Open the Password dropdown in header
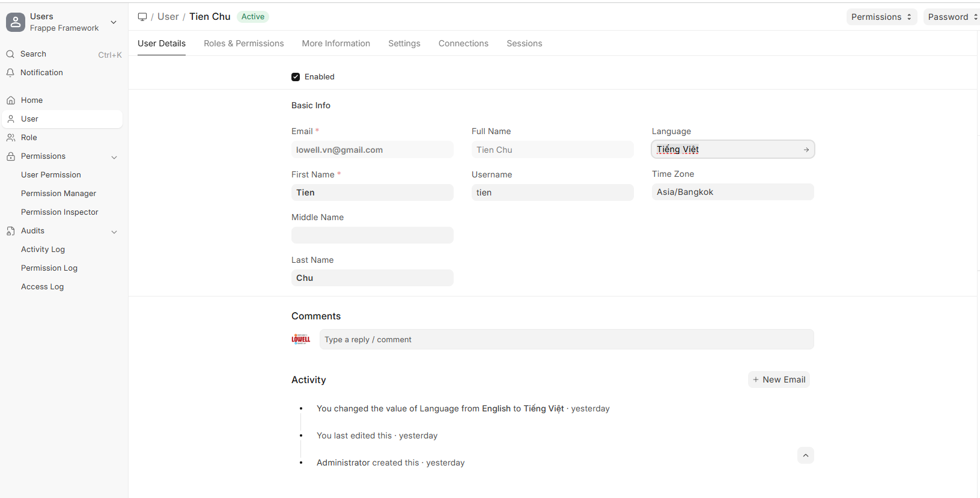The image size is (980, 498). 952,17
